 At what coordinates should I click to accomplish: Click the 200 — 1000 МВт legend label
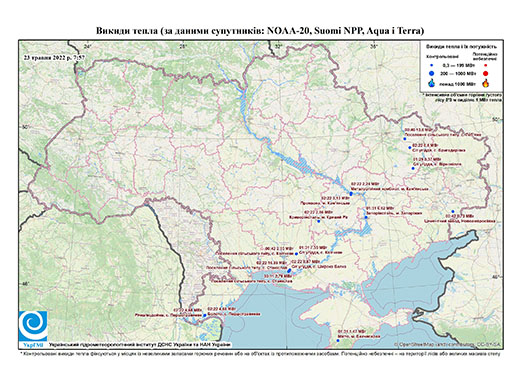458,73
